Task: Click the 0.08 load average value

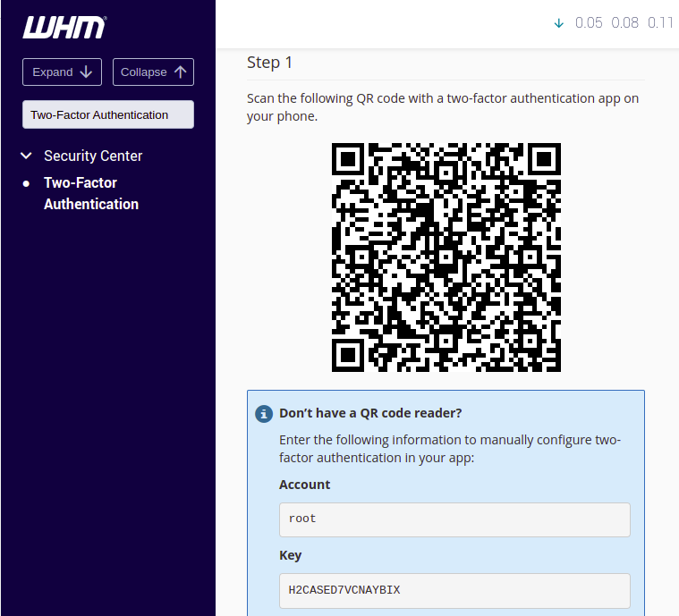Action: click(x=624, y=23)
